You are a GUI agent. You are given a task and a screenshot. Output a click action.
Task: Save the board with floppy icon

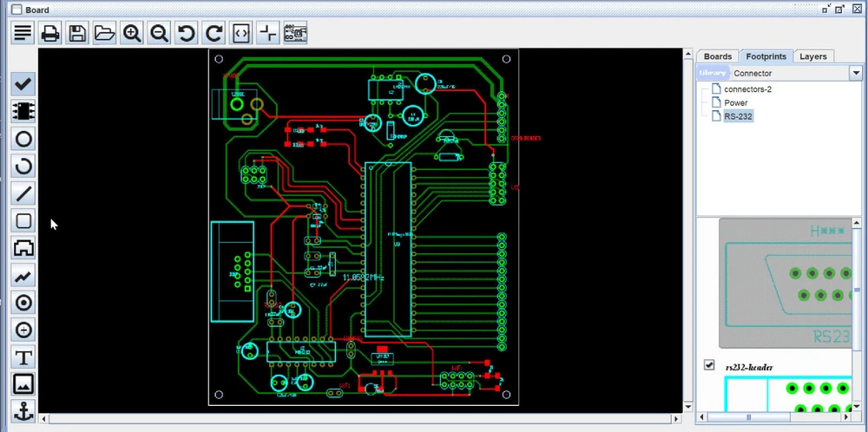(77, 34)
